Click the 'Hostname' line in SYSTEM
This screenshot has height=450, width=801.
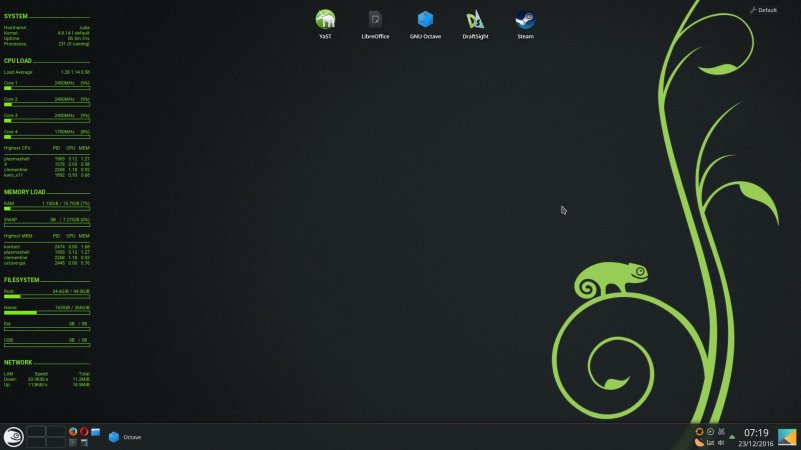(47, 28)
